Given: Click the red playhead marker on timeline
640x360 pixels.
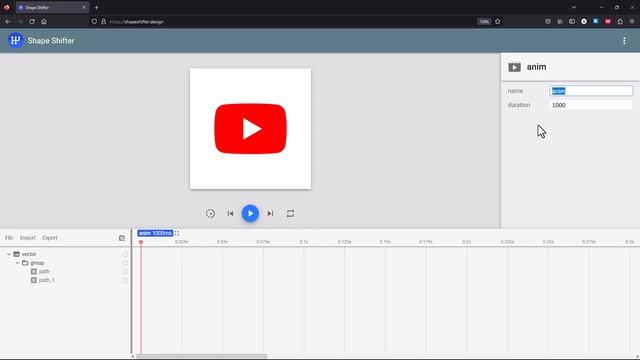Looking at the screenshot, I should pyautogui.click(x=141, y=242).
